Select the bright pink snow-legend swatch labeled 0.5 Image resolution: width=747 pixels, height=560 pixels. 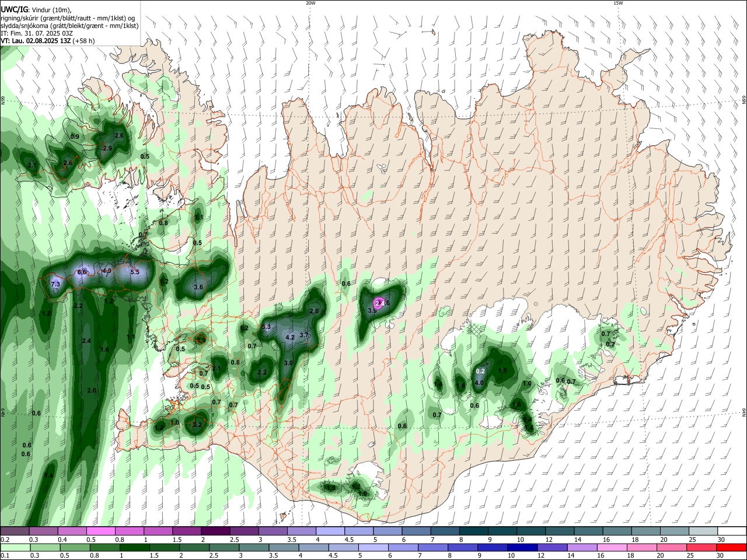pos(100,531)
